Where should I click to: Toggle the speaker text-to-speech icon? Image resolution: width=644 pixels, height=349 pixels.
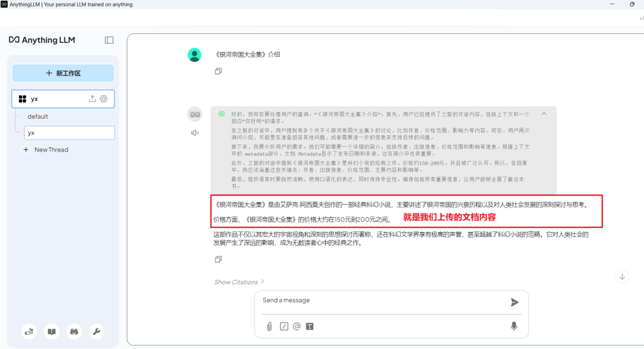pos(194,132)
